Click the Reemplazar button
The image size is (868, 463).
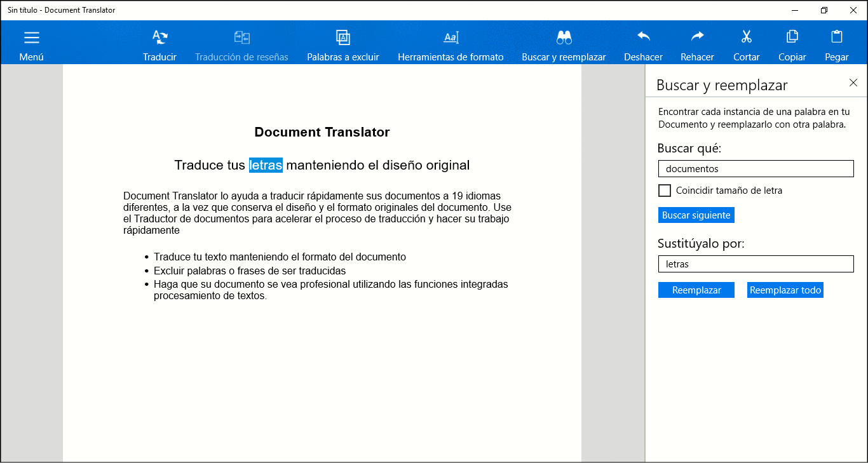696,290
